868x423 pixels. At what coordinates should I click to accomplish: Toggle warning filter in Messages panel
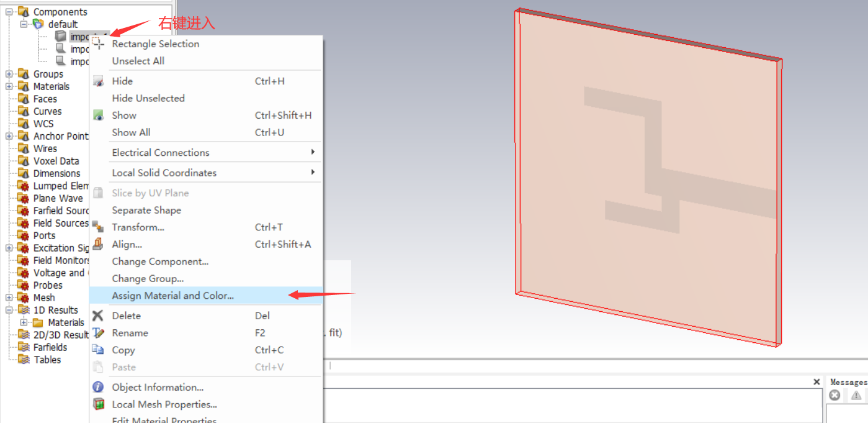pyautogui.click(x=857, y=395)
